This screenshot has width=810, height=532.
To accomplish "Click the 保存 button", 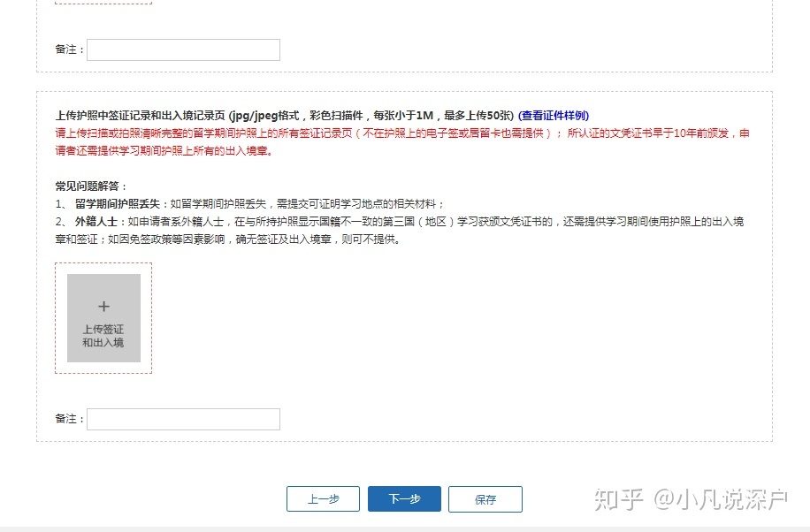I will [x=485, y=499].
